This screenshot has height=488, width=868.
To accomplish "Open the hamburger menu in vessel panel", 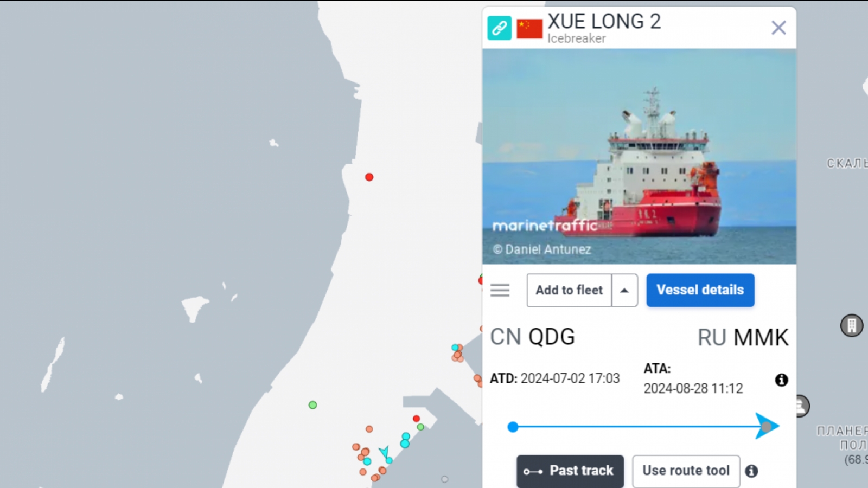I will click(x=500, y=291).
